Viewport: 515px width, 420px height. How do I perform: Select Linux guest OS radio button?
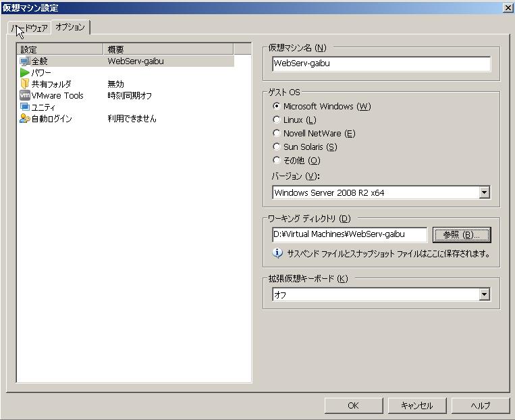277,120
